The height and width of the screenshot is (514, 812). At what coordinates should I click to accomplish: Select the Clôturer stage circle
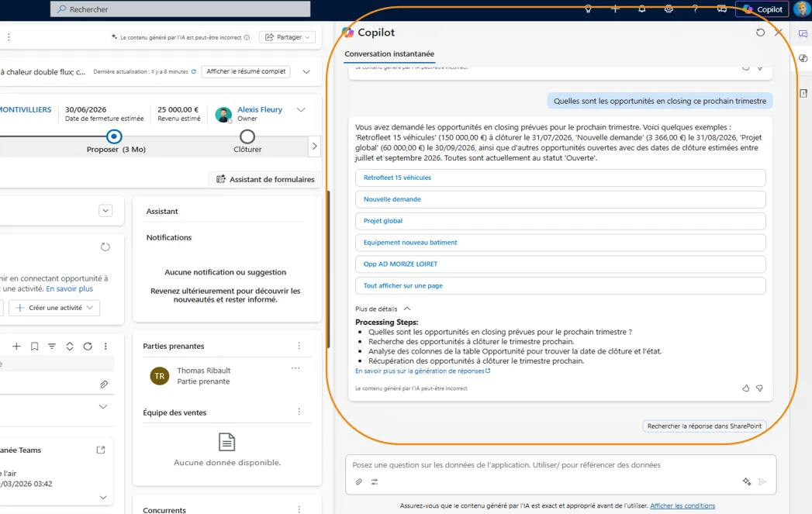tap(247, 136)
